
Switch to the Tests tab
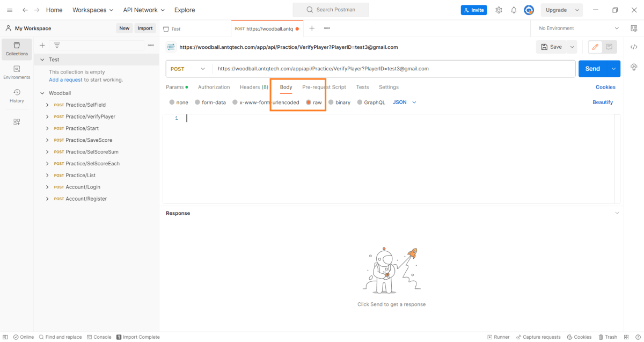click(363, 87)
